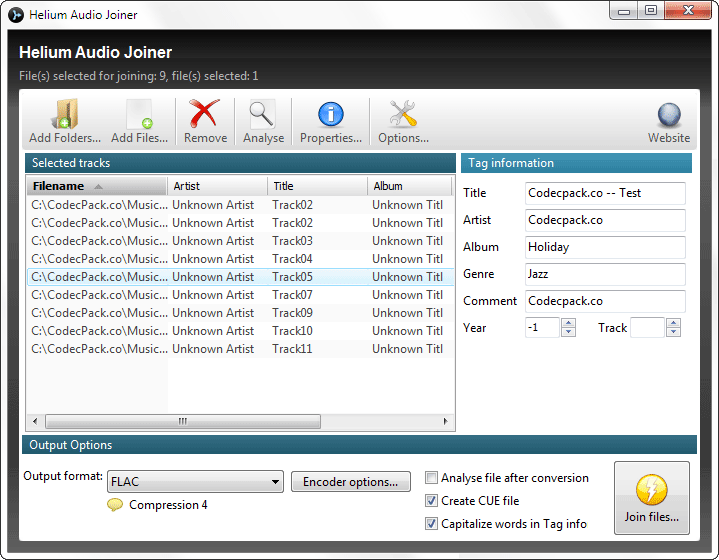
Task: Click the Join files lightning button
Action: (x=652, y=498)
